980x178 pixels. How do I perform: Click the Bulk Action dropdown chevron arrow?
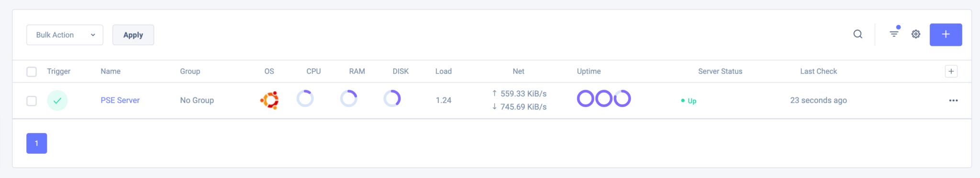[93, 35]
